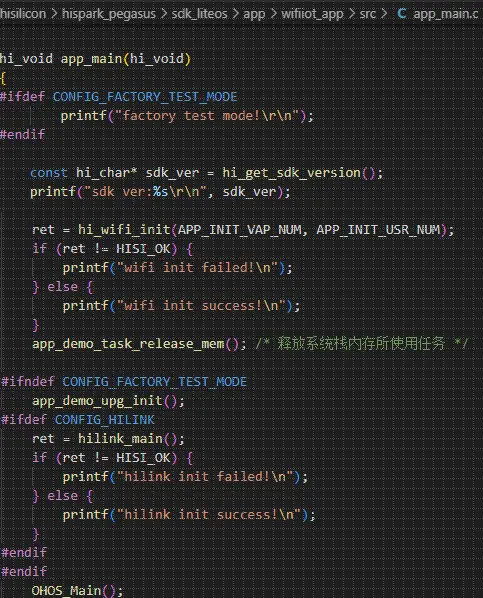Select the app breadcrumb folder
This screenshot has height=598, width=483.
254,15
